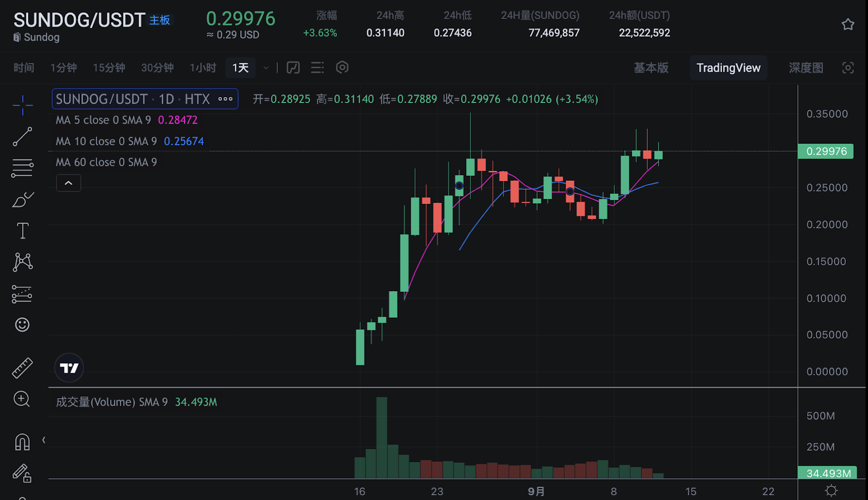Select the 15分钟 interval

(x=109, y=68)
